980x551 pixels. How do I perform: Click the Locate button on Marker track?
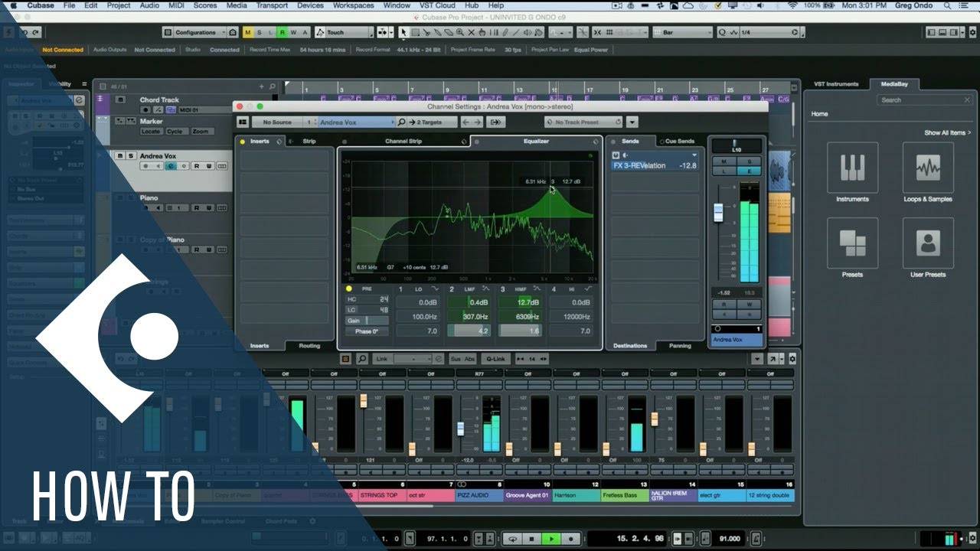(x=151, y=132)
